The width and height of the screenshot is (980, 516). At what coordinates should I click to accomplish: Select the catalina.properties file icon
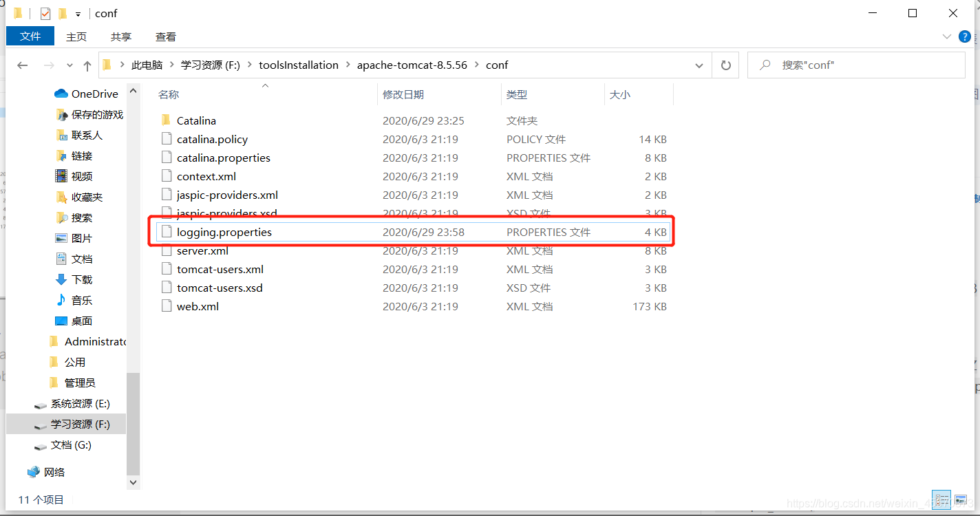click(166, 158)
